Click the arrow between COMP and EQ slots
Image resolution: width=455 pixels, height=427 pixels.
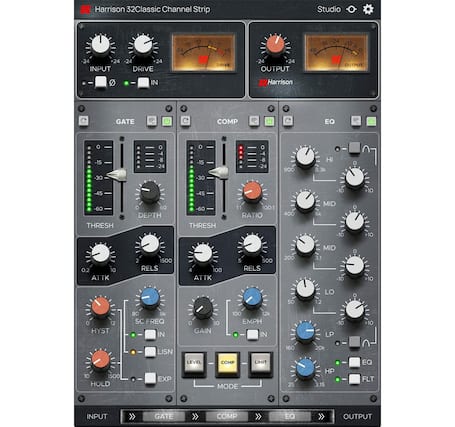pos(258,416)
